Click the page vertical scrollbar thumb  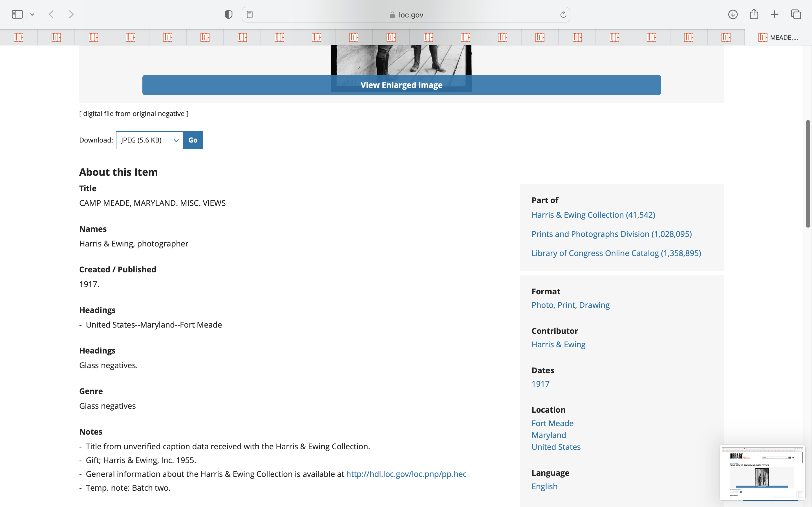(808, 173)
